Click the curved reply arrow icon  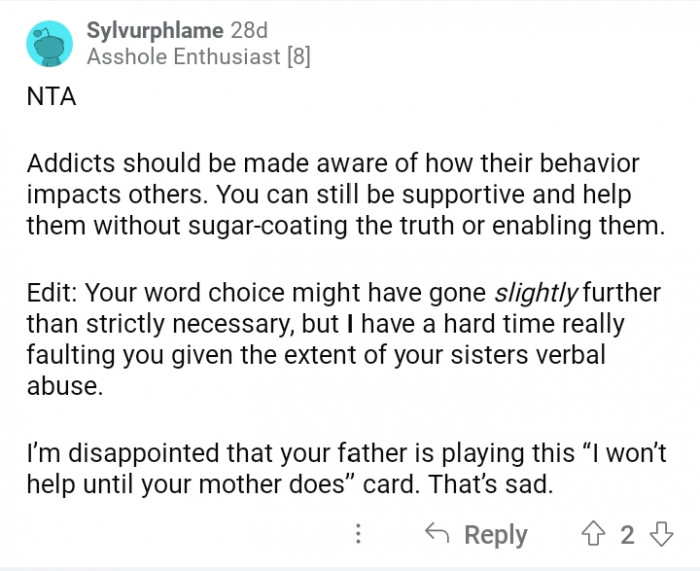pos(435,534)
